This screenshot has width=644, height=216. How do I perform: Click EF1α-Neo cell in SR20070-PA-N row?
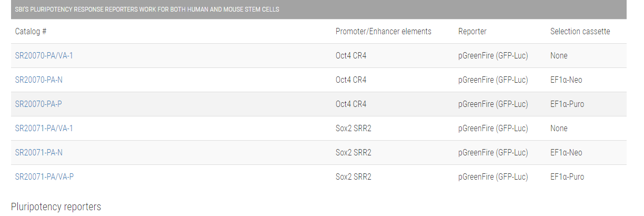566,80
